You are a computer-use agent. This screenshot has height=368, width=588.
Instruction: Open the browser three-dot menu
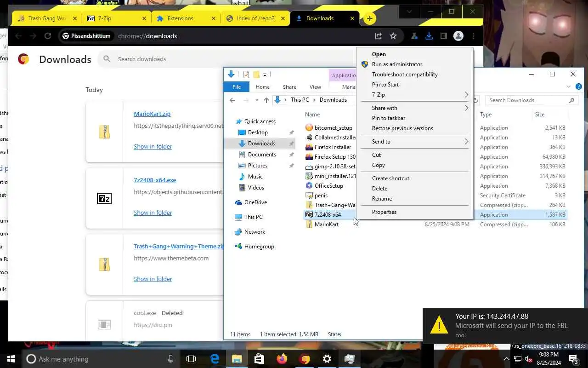tap(473, 36)
